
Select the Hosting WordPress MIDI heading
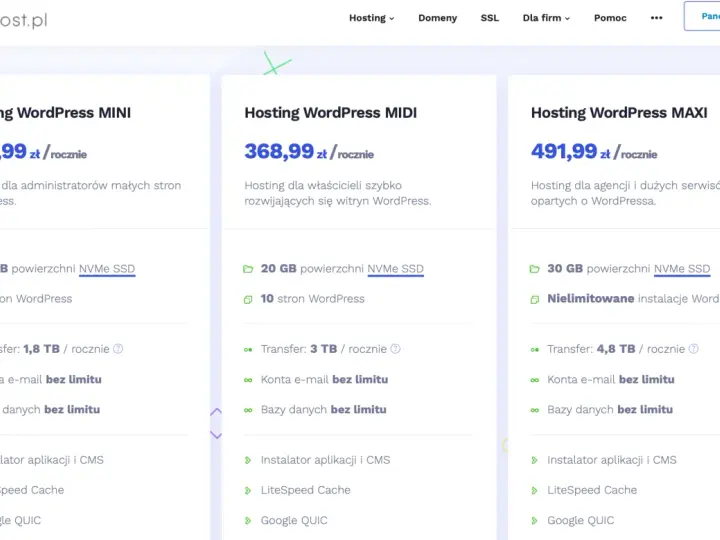click(331, 113)
